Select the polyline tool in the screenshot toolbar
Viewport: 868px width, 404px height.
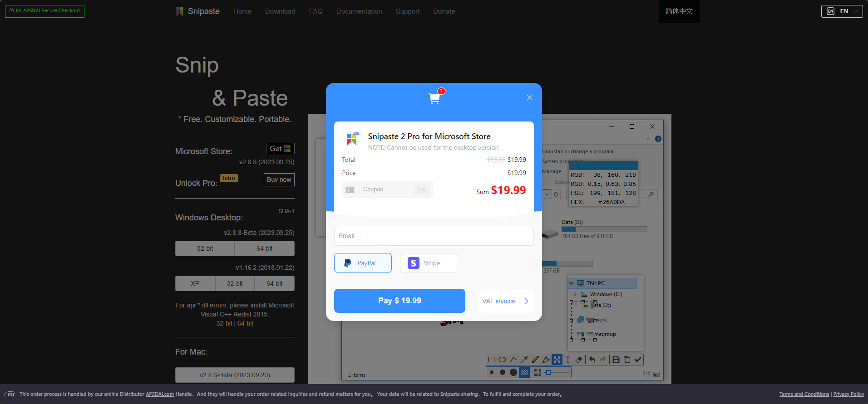click(x=513, y=360)
